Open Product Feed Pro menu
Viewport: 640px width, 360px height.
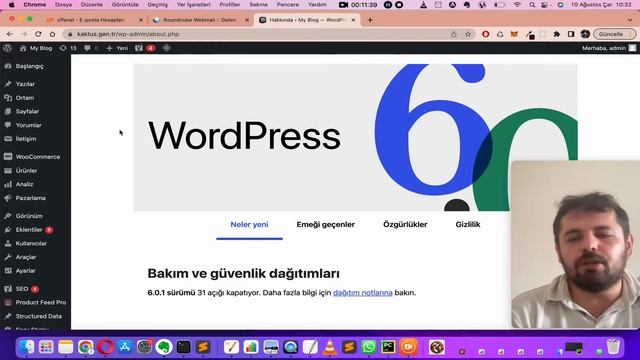40,302
